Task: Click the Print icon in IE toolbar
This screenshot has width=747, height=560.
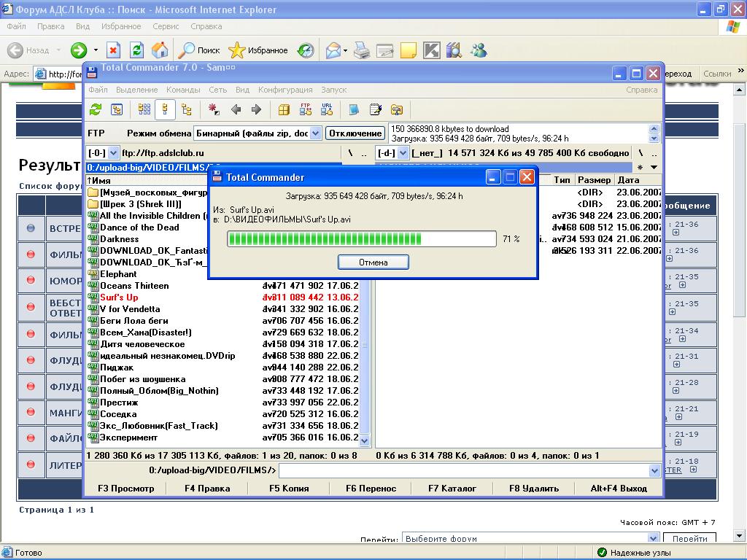Action: coord(362,50)
